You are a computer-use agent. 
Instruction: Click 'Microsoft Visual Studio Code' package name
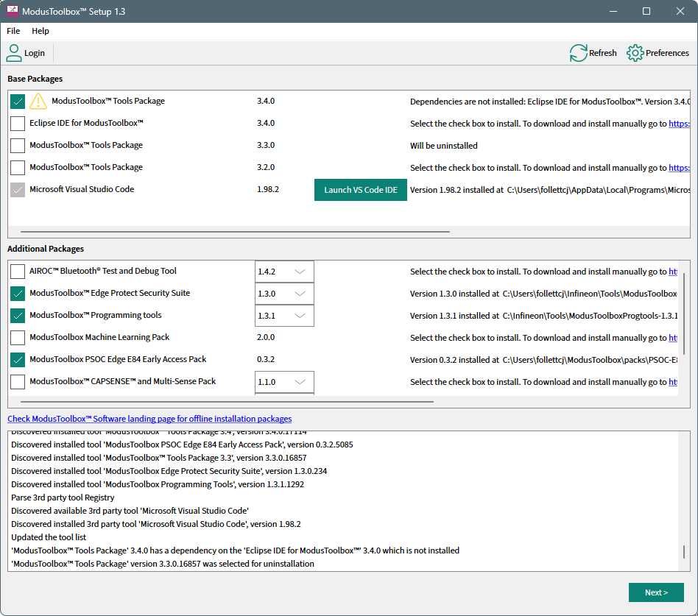pyautogui.click(x=82, y=189)
